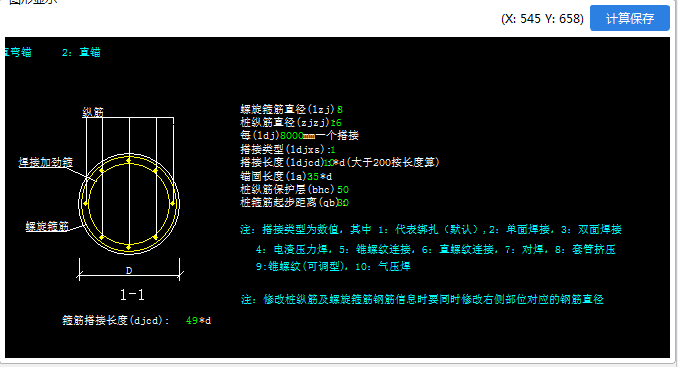
Task: Click the 计算保存 button
Action: (x=630, y=18)
